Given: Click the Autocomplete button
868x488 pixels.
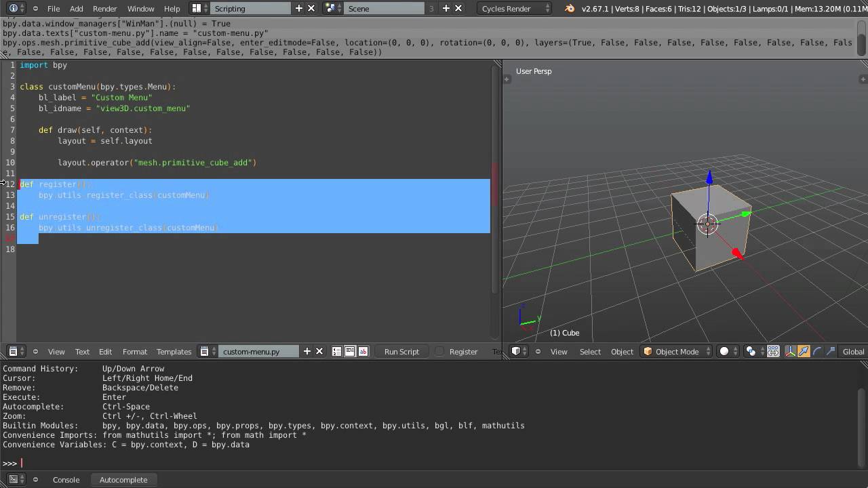Looking at the screenshot, I should 123,479.
